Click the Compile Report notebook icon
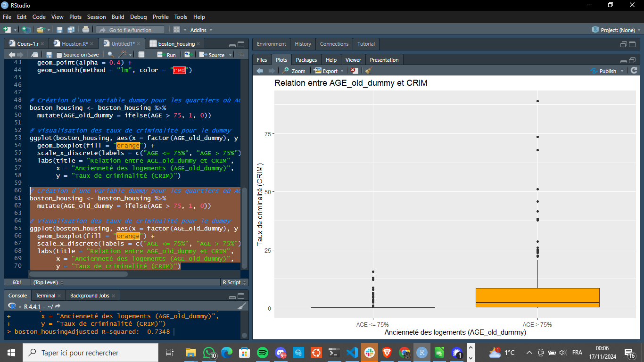The width and height of the screenshot is (644, 362). [141, 55]
